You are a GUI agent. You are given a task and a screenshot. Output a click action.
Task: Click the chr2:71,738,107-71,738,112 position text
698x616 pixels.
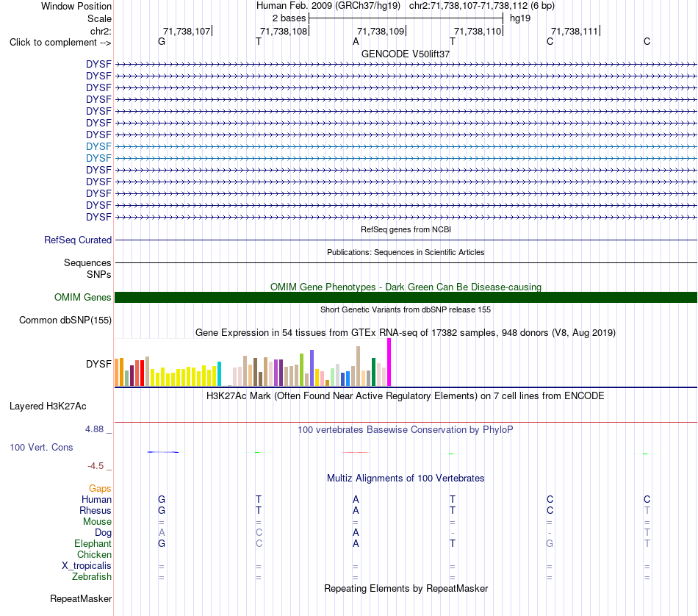[x=482, y=6]
